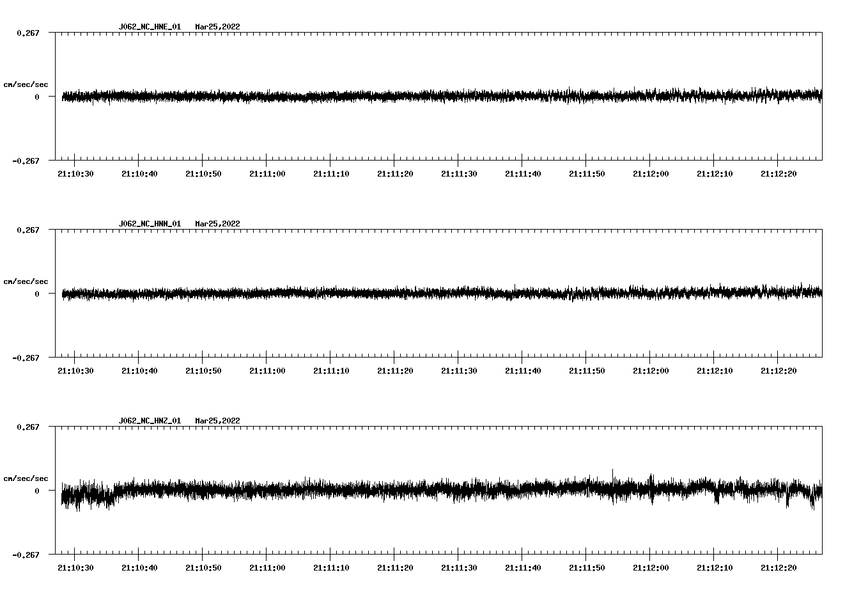Choose 21:10:50 time mark on HNZ plot

203,568
